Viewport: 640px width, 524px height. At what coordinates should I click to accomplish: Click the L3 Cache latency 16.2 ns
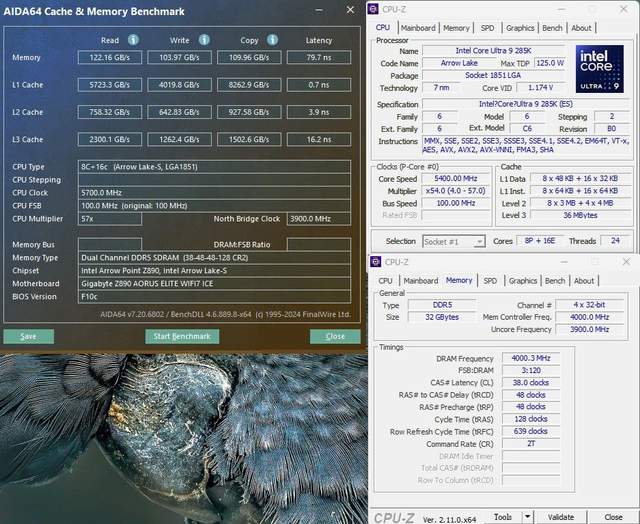tap(319, 140)
